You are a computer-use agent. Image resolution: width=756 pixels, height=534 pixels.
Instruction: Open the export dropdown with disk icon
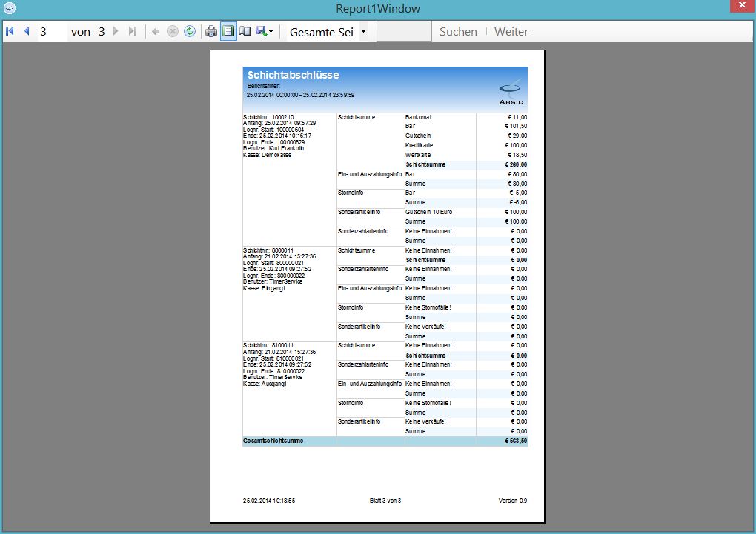click(x=265, y=31)
